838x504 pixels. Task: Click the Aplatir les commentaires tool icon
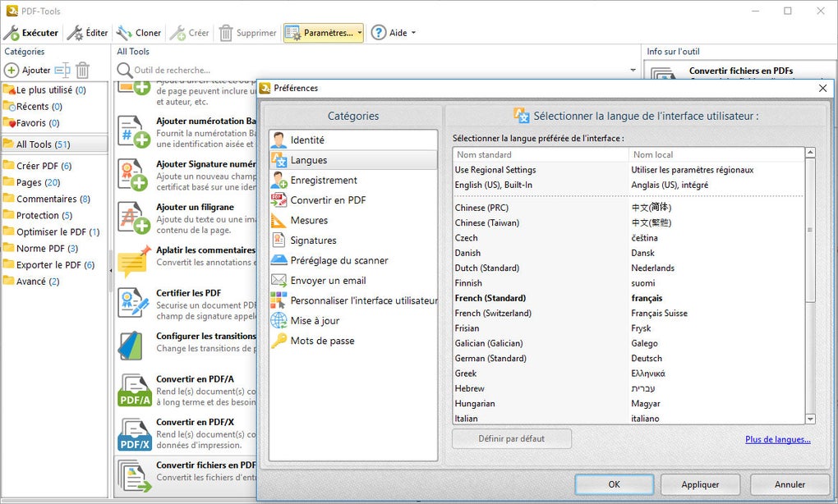point(134,261)
